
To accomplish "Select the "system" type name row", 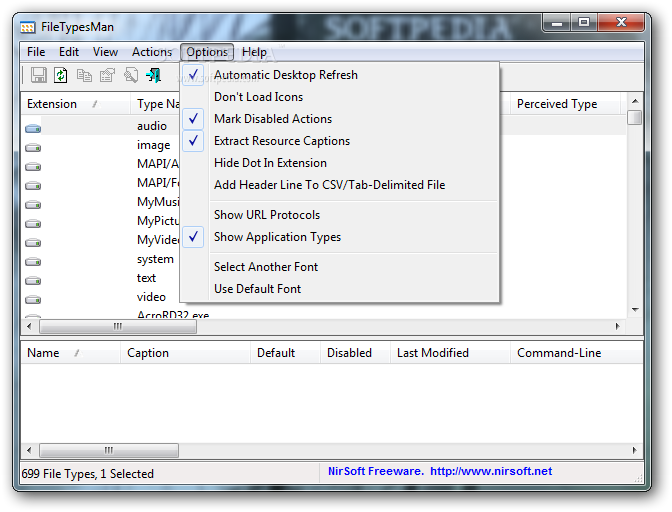I will (x=155, y=259).
